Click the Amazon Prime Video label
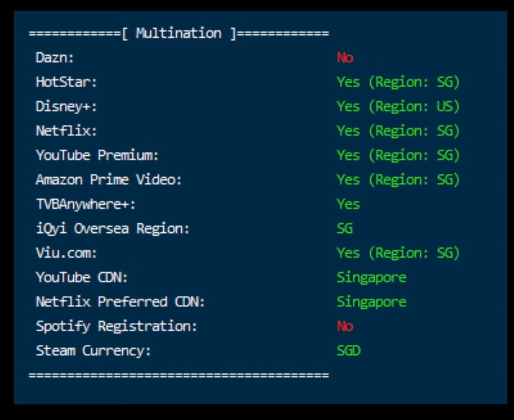Image resolution: width=514 pixels, height=420 pixels. tap(109, 180)
